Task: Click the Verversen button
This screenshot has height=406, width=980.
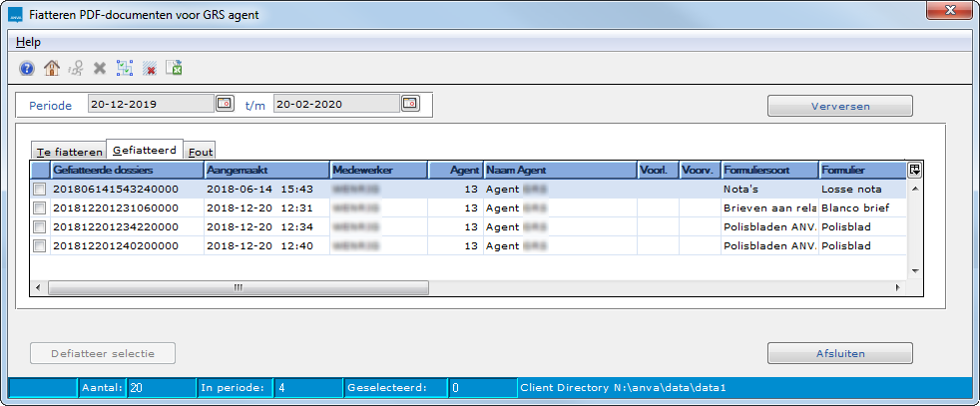Action: [839, 106]
